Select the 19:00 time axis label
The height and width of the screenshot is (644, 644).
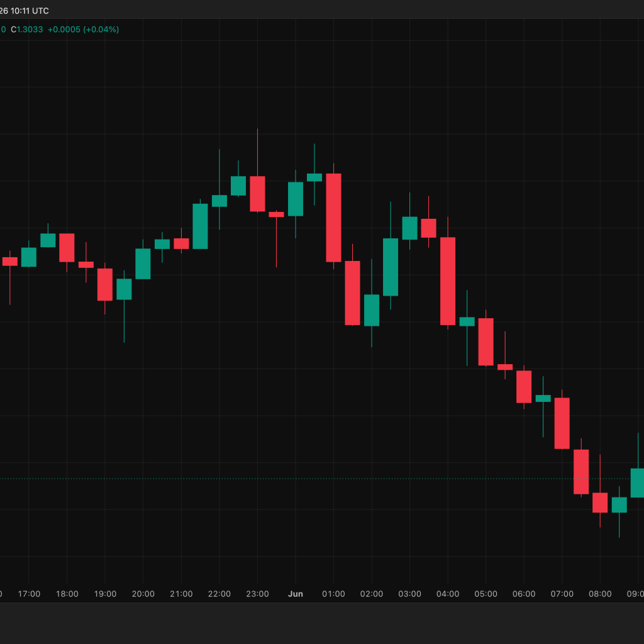click(105, 594)
